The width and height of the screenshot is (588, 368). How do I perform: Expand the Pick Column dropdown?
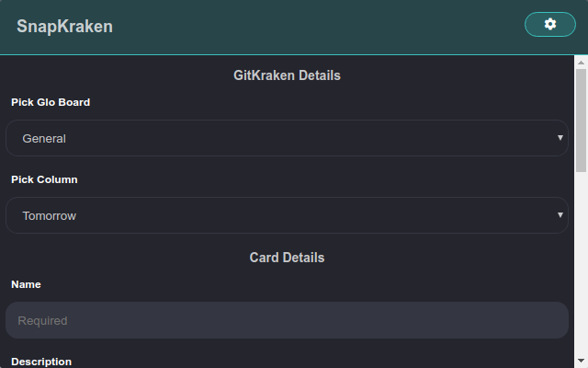tap(287, 215)
